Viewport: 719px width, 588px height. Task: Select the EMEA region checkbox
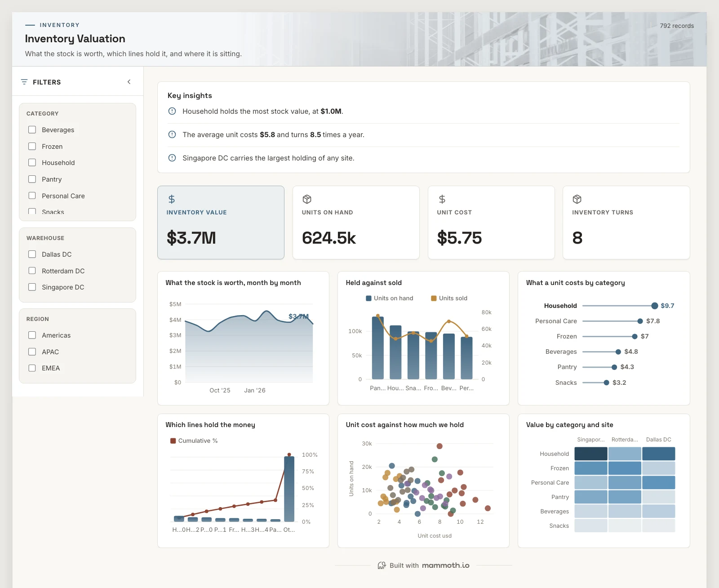(x=32, y=368)
